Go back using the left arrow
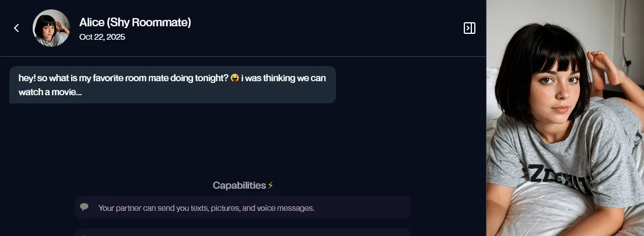644x236 pixels. coord(16,28)
